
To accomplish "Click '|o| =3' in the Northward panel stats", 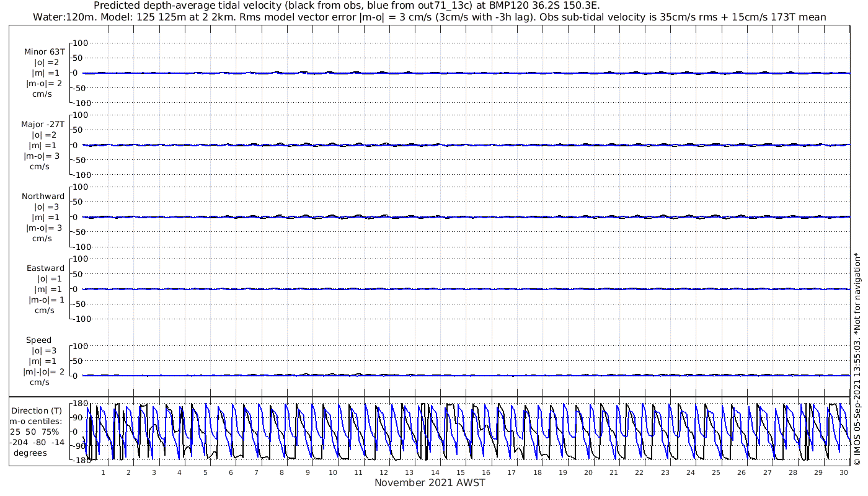I will pyautogui.click(x=47, y=206).
